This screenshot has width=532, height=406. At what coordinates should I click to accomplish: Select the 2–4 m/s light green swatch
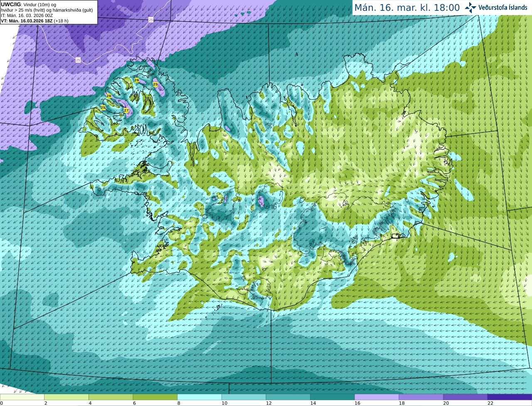(x=66, y=397)
